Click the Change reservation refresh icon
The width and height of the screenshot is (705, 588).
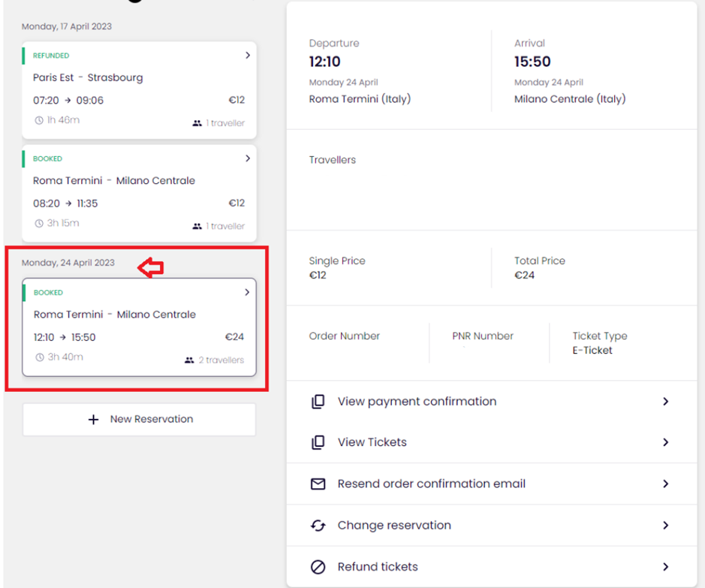[x=318, y=525]
